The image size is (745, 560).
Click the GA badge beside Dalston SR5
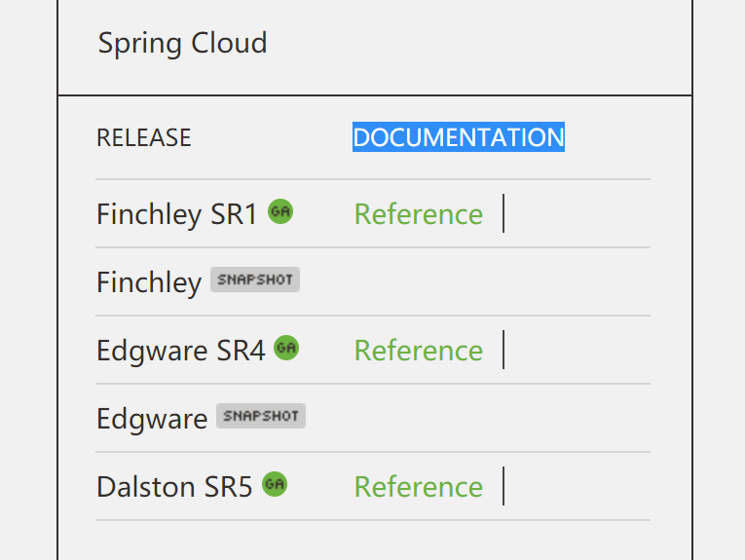pos(275,483)
